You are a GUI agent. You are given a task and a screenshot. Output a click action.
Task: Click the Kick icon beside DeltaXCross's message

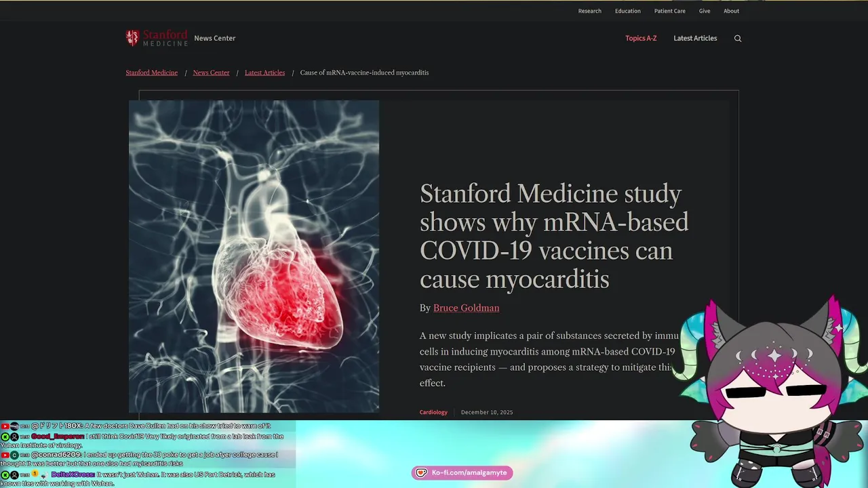click(5, 475)
